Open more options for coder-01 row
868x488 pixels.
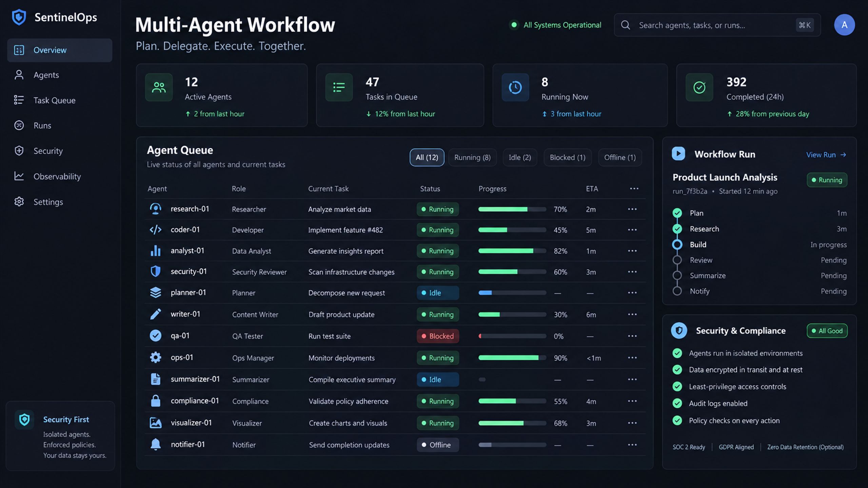[x=632, y=230]
